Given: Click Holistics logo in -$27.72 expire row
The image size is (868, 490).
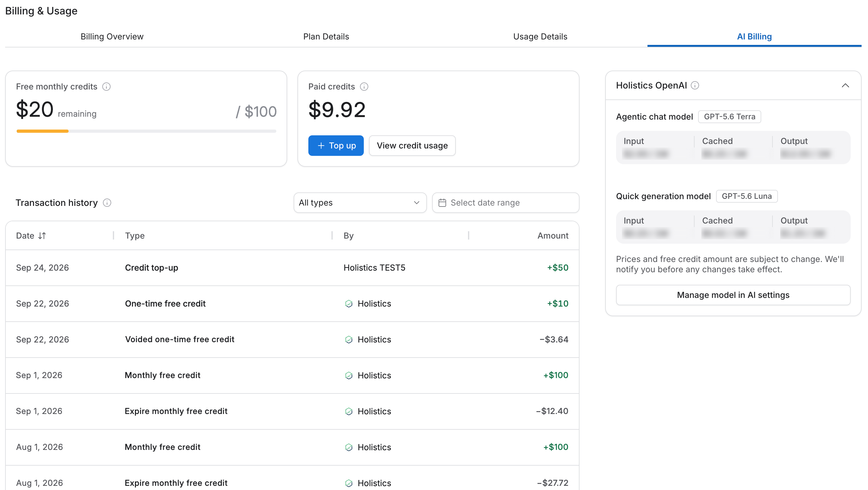Looking at the screenshot, I should (x=349, y=483).
